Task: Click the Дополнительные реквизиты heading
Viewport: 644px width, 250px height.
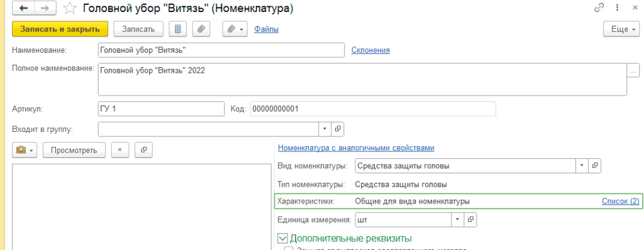Action: (351, 238)
